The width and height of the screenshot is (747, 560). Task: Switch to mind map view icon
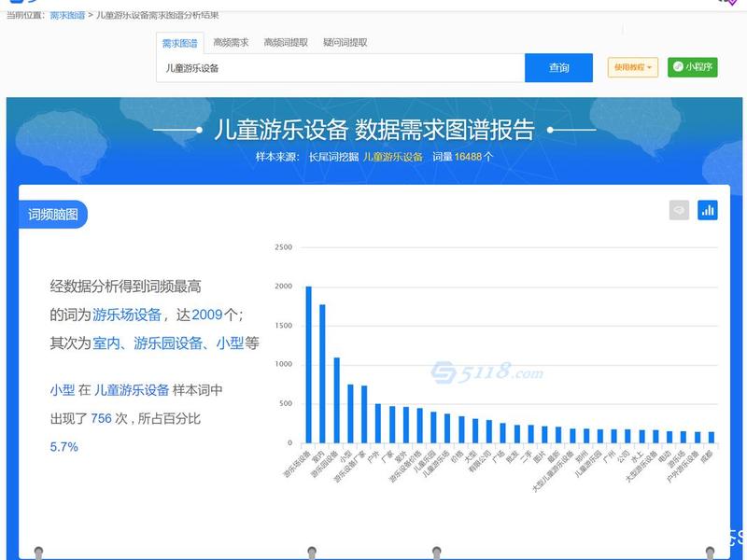679,210
